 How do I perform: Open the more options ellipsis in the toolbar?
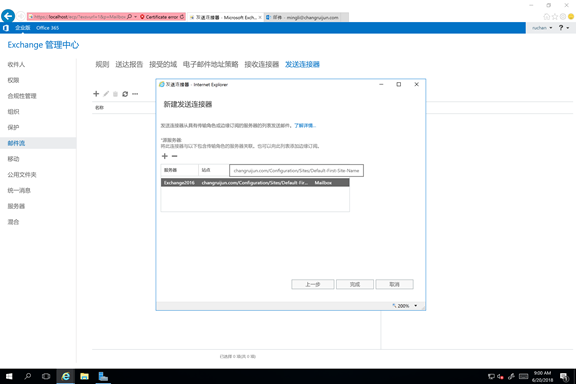(135, 94)
